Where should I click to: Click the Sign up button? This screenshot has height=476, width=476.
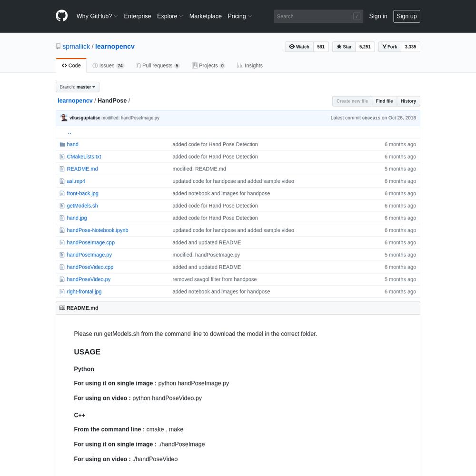[407, 16]
